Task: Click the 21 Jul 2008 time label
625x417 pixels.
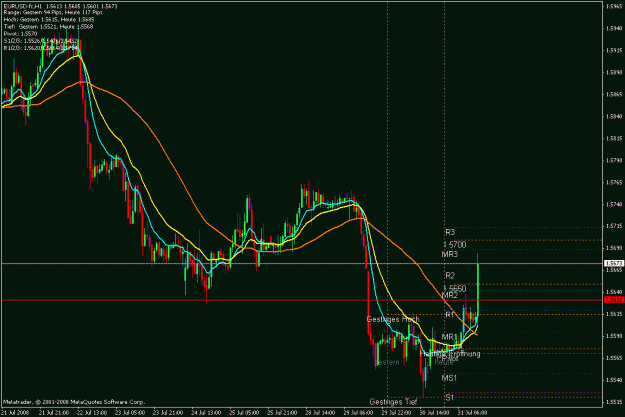Action: [15, 413]
